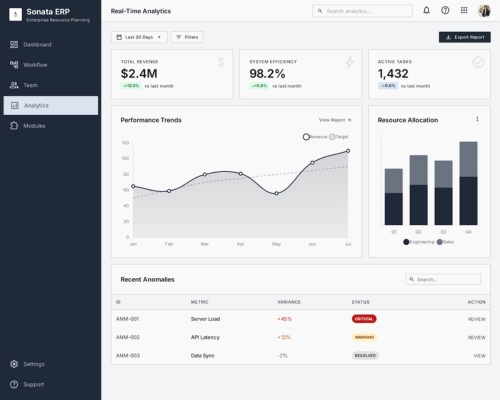
Task: Click the Analytics sidebar icon
Action: click(x=15, y=105)
